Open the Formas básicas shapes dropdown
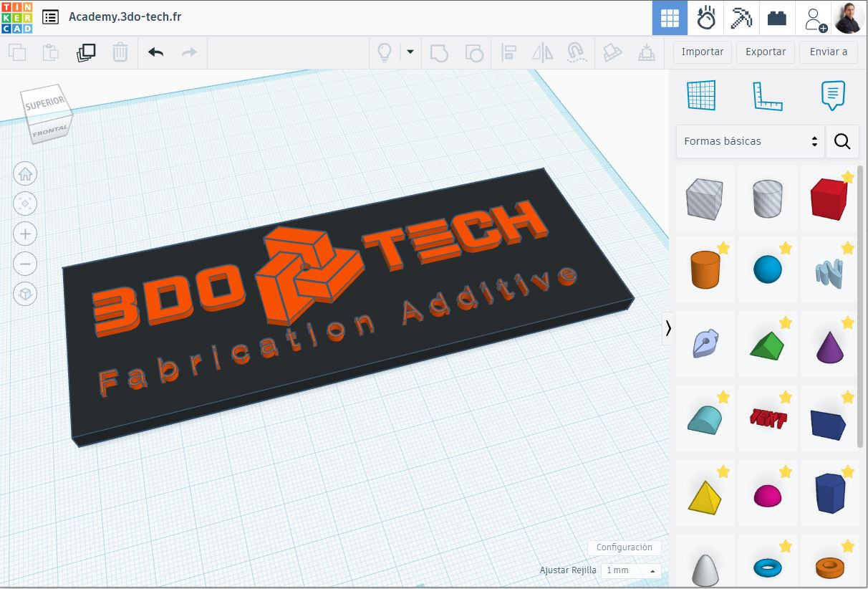The image size is (868, 589). click(750, 141)
